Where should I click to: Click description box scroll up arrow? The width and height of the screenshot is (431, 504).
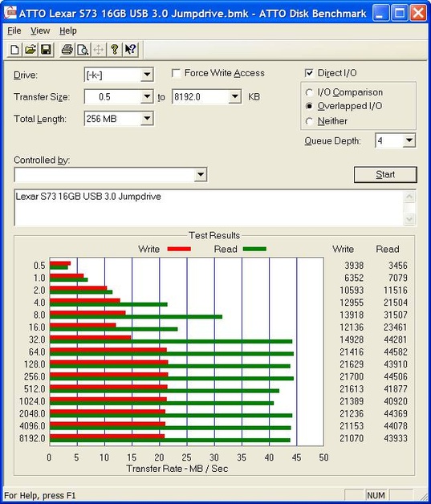pos(409,197)
